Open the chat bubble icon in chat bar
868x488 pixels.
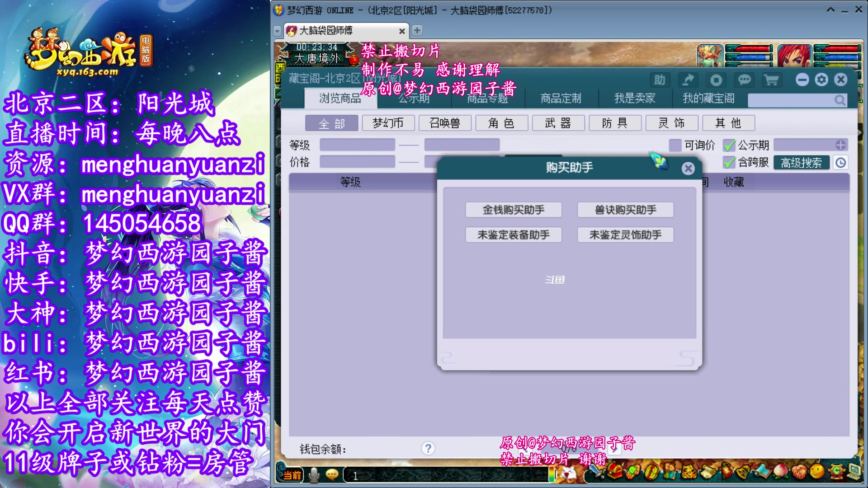click(x=332, y=474)
